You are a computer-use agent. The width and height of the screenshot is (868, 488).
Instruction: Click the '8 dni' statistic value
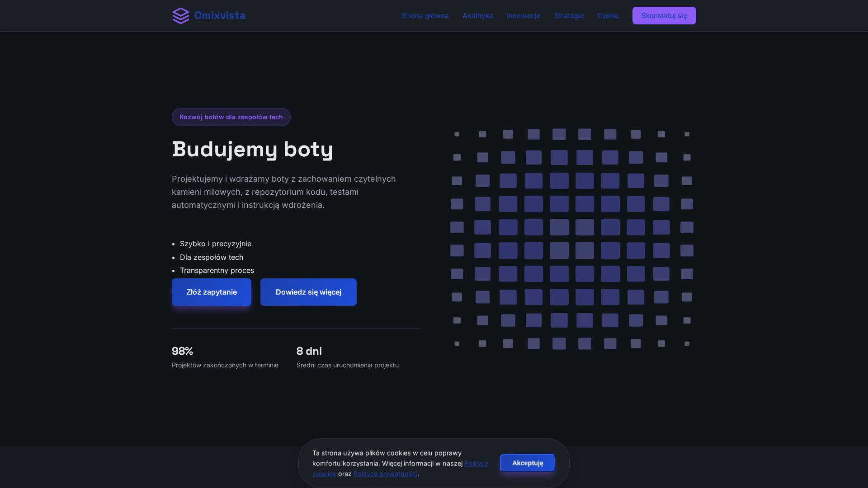tap(309, 351)
